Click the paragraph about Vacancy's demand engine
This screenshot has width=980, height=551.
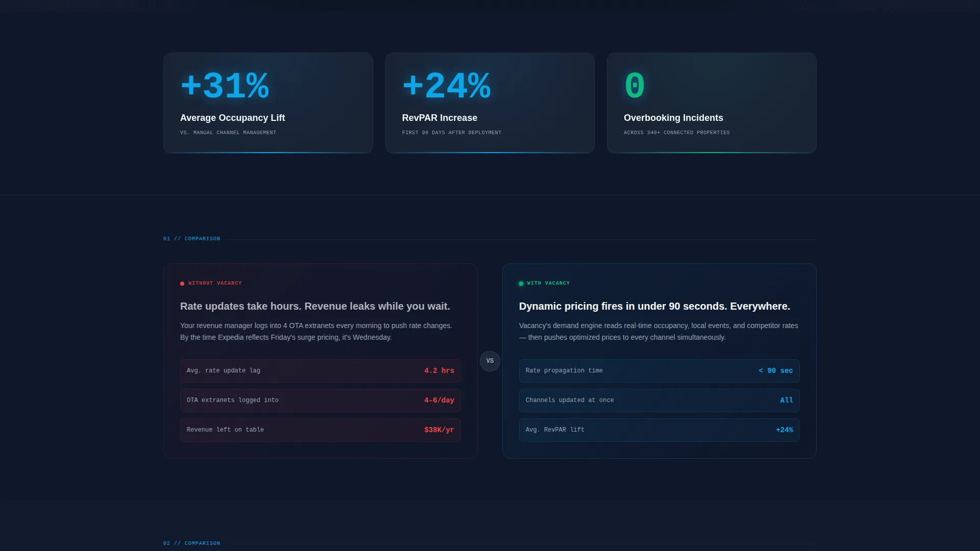(x=658, y=332)
